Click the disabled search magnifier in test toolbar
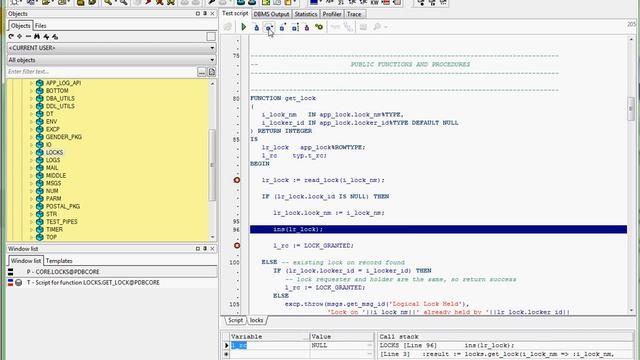Screen dimensions: 640x360 377,27
